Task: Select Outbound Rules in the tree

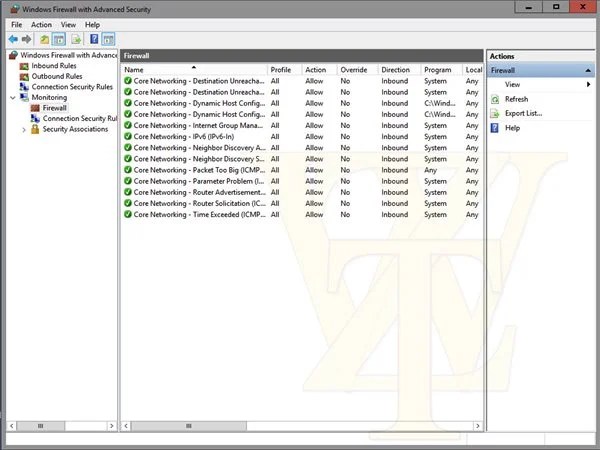Action: click(57, 77)
